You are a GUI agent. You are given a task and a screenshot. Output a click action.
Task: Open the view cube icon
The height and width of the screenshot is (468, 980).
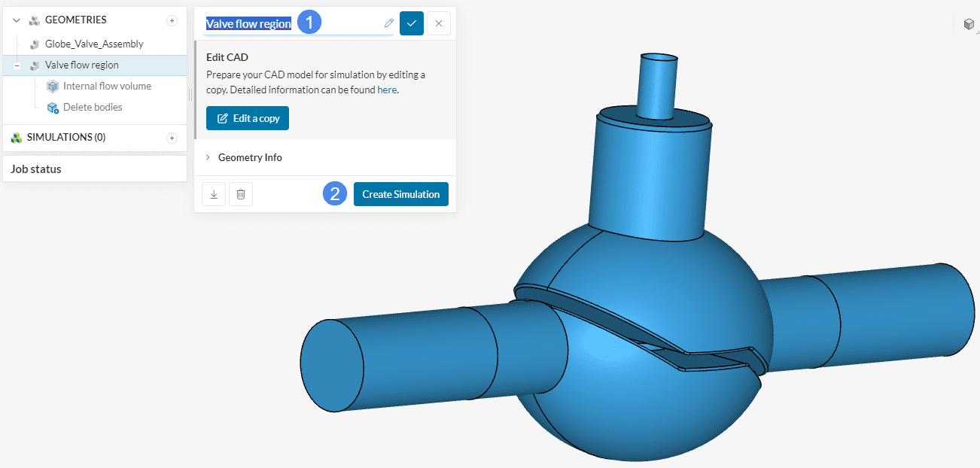tap(969, 25)
